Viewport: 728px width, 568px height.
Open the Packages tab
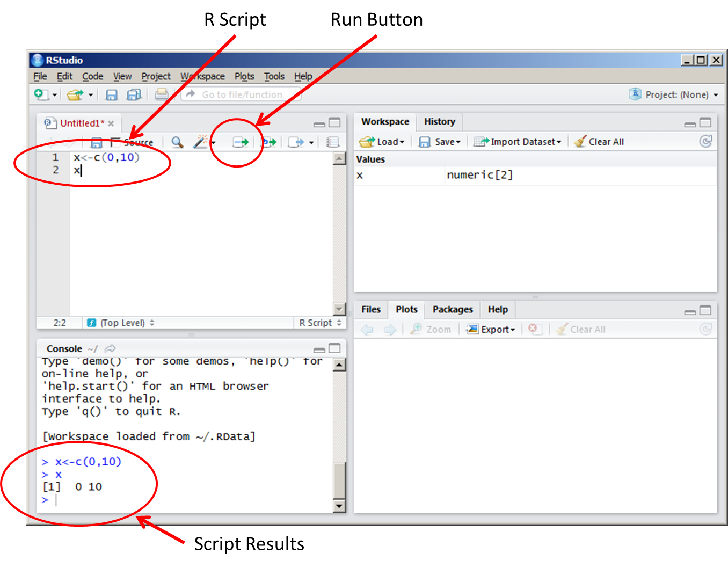[452, 310]
